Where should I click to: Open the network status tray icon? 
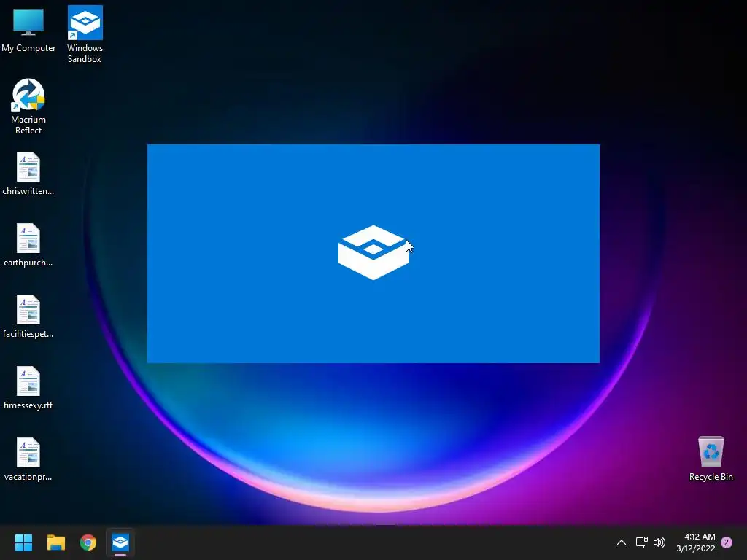[x=641, y=542]
